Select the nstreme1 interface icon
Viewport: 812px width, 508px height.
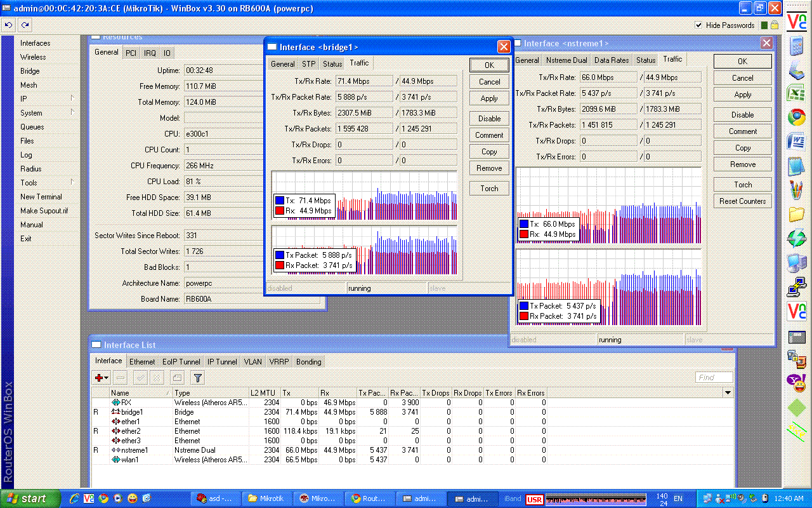115,450
